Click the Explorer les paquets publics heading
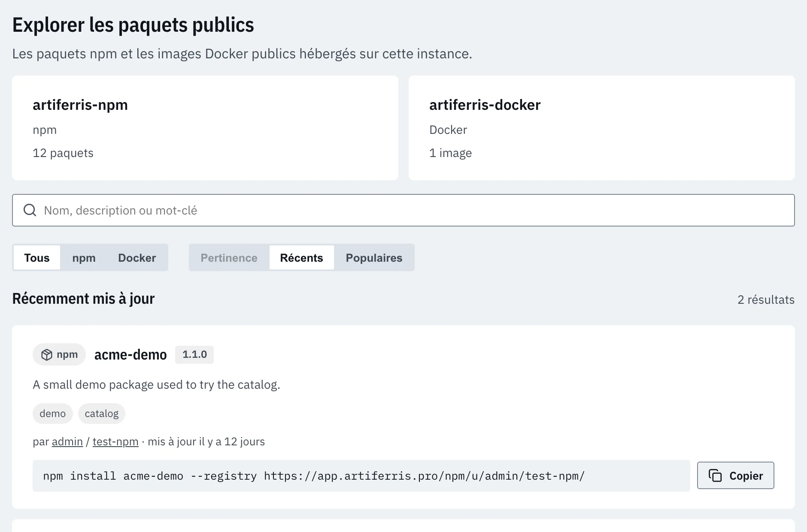Viewport: 807px width, 532px height. (x=133, y=25)
